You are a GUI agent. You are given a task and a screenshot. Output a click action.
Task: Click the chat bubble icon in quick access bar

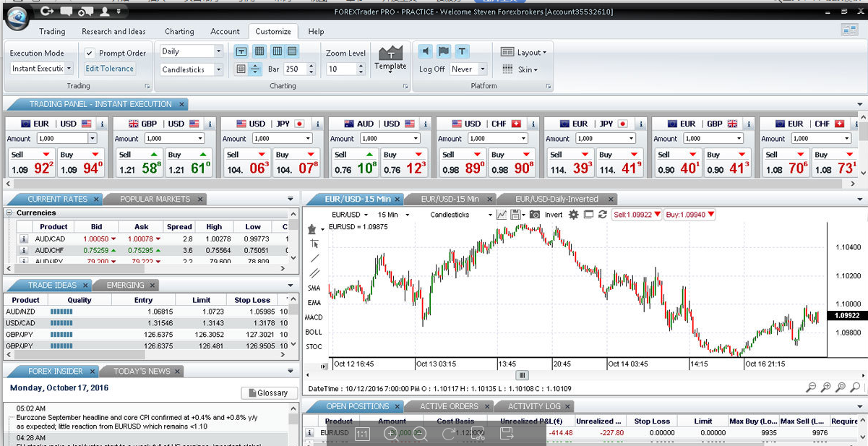[x=66, y=12]
